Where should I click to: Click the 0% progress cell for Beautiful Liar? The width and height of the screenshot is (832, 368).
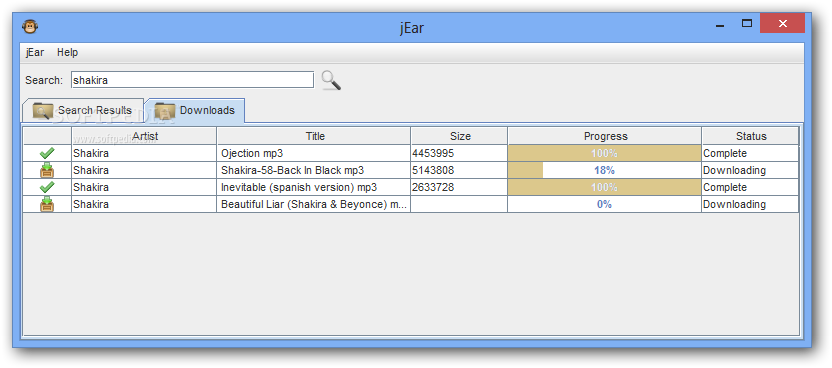(x=604, y=204)
